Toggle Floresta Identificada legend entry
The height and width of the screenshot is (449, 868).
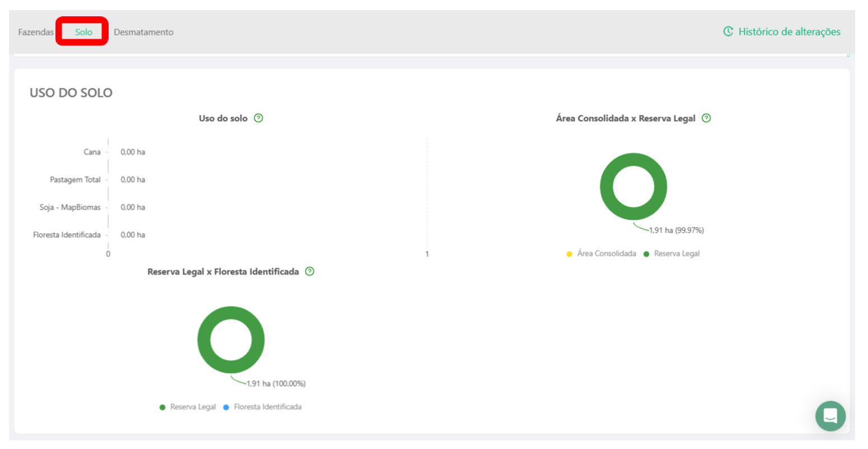coord(262,407)
